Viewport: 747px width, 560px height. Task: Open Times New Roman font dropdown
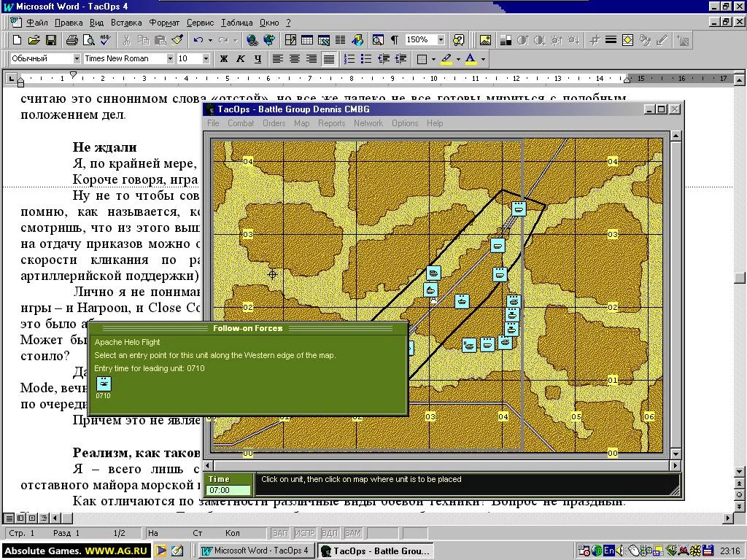tap(170, 58)
